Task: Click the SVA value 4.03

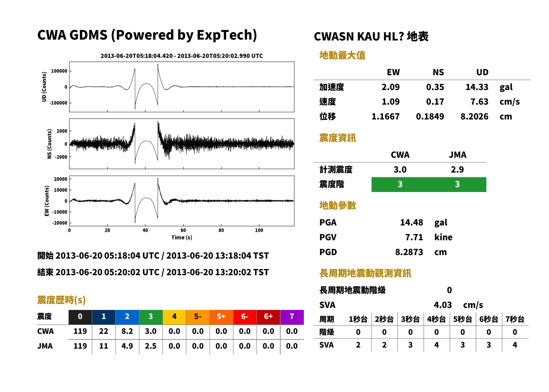Action: tap(443, 305)
